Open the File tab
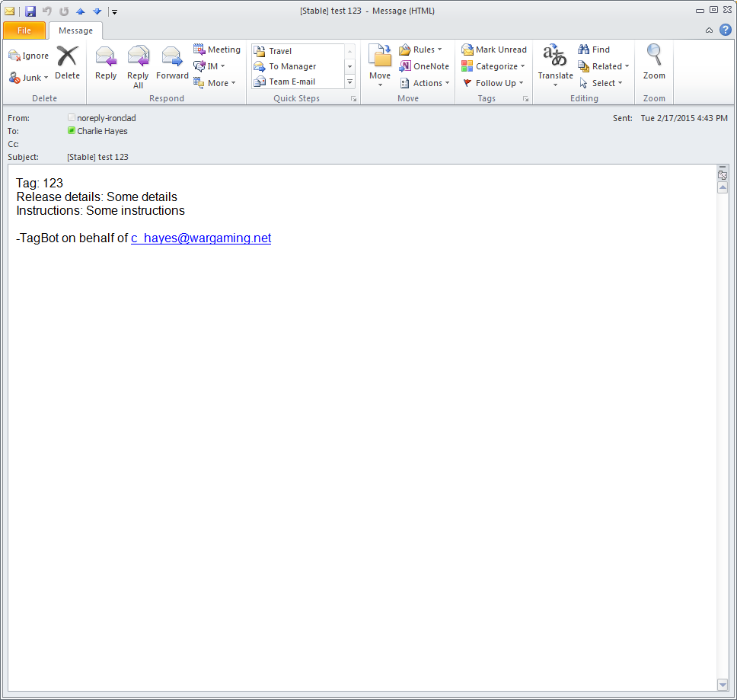The width and height of the screenshot is (737, 700). tap(24, 30)
